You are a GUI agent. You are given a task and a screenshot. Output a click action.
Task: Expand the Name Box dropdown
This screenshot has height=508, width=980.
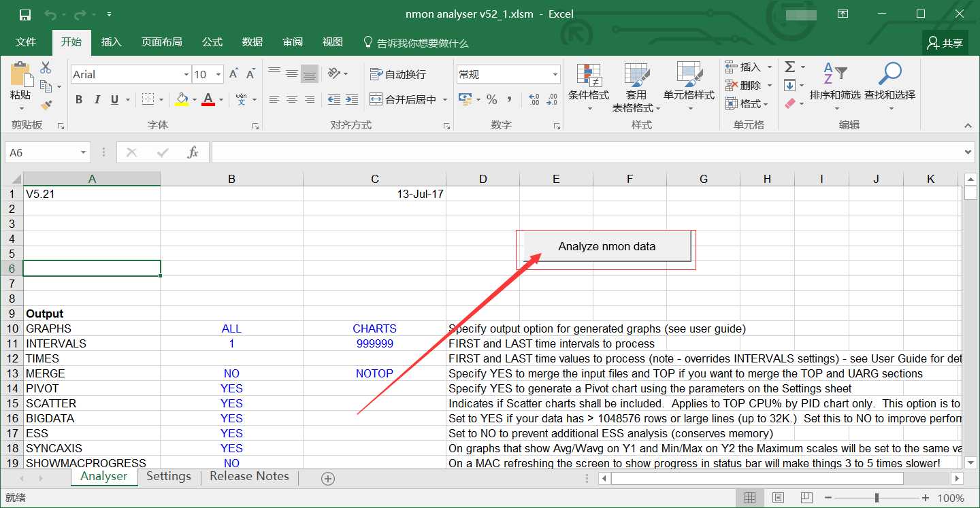coord(84,152)
